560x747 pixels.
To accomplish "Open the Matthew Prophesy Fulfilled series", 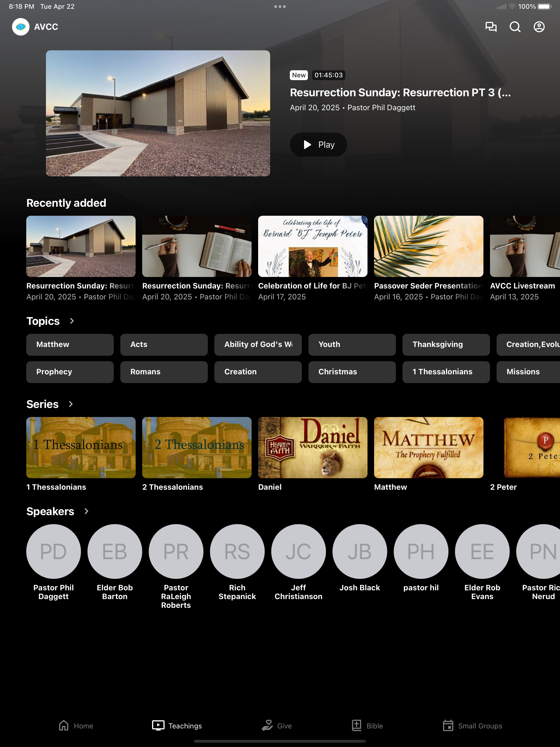I will [428, 447].
